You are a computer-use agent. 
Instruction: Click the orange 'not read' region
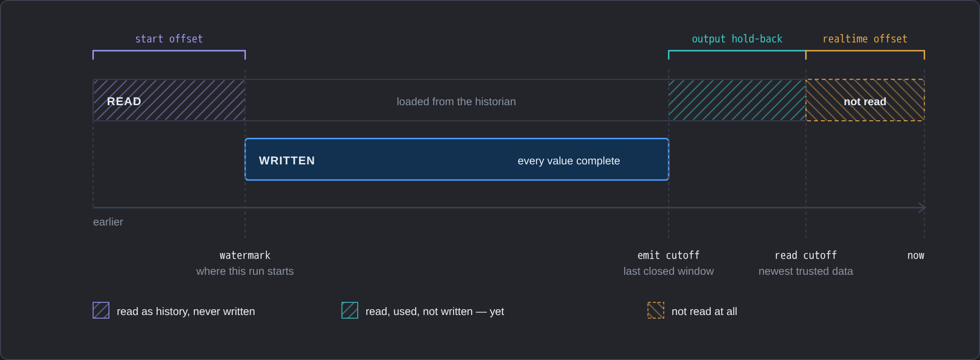coord(865,100)
